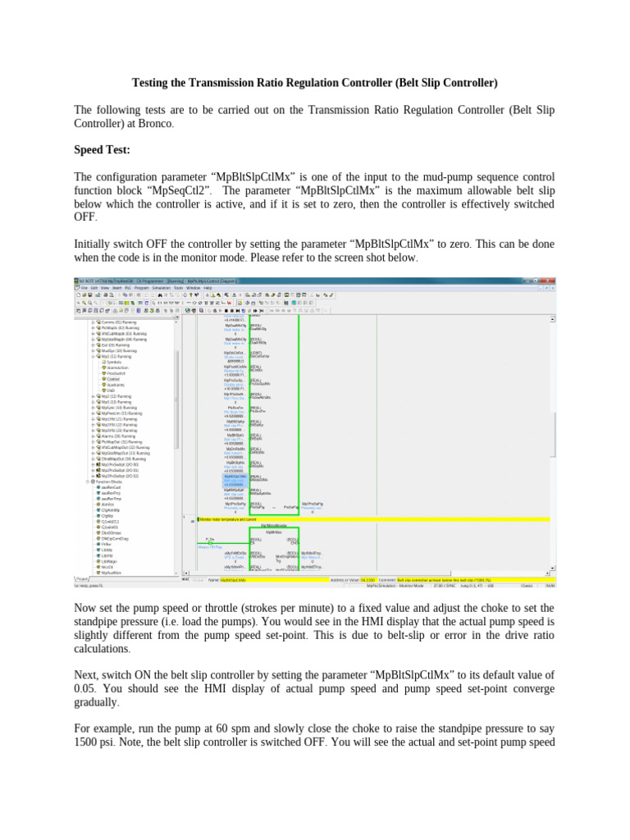
Task: Click the context help arrow icon
Action: click(197, 294)
